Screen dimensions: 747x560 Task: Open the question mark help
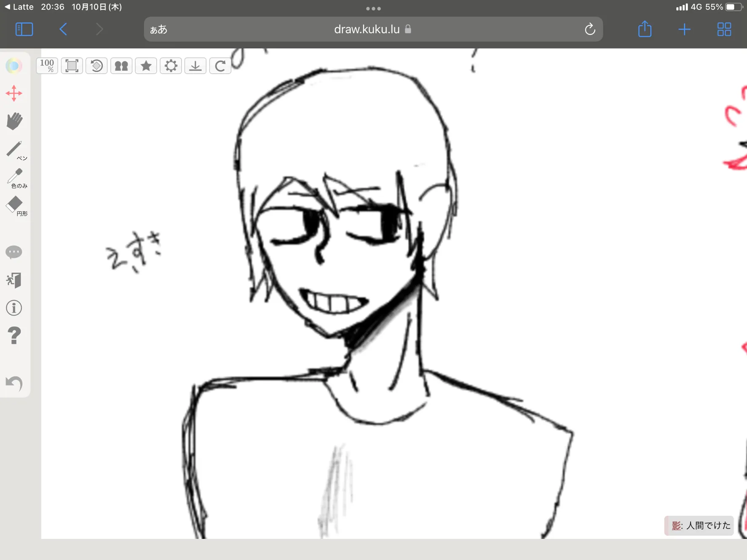[14, 336]
